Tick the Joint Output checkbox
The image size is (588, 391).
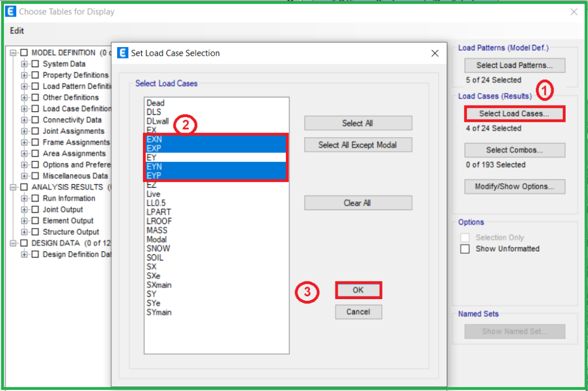(35, 210)
